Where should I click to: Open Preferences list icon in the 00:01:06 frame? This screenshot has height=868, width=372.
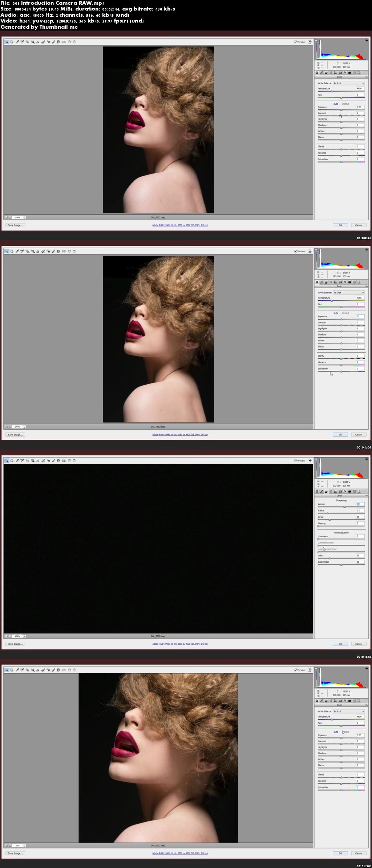(64, 251)
